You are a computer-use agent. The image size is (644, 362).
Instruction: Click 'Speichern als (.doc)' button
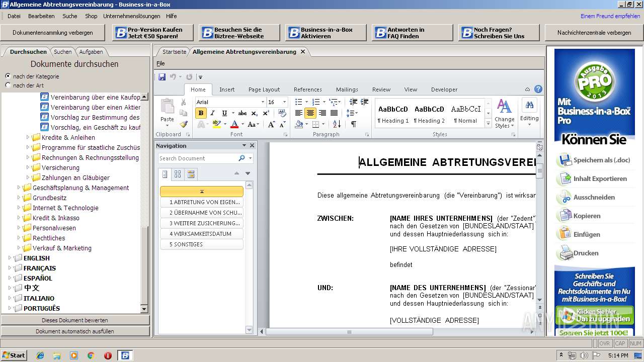[594, 160]
